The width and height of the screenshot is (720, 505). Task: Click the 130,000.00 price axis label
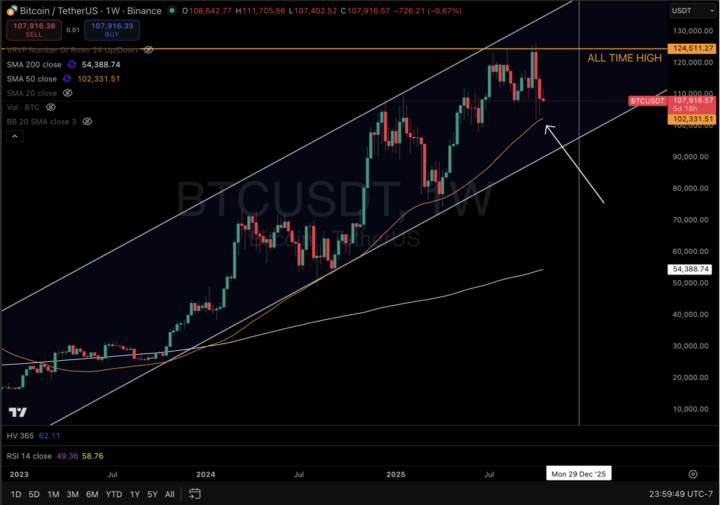pyautogui.click(x=691, y=31)
